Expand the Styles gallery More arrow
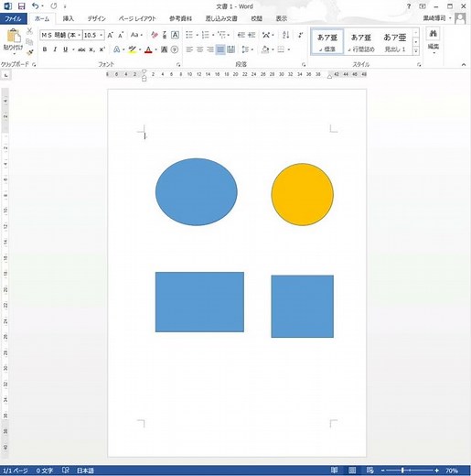471x476 pixels. 416,51
